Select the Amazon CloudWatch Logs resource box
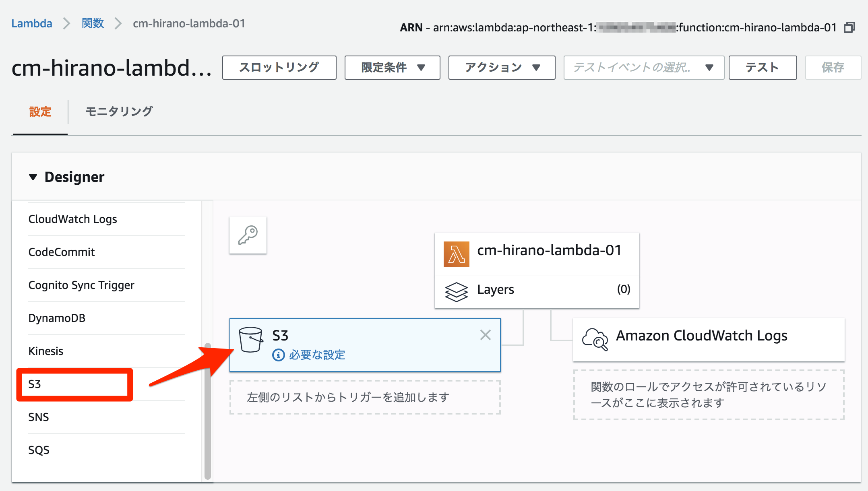The height and width of the screenshot is (491, 868). 709,340
